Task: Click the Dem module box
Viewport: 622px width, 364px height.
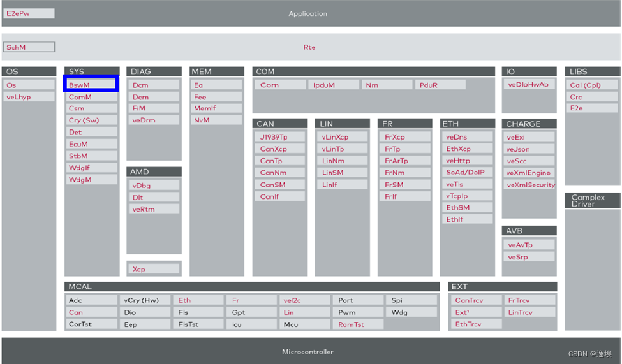Action: click(x=154, y=97)
